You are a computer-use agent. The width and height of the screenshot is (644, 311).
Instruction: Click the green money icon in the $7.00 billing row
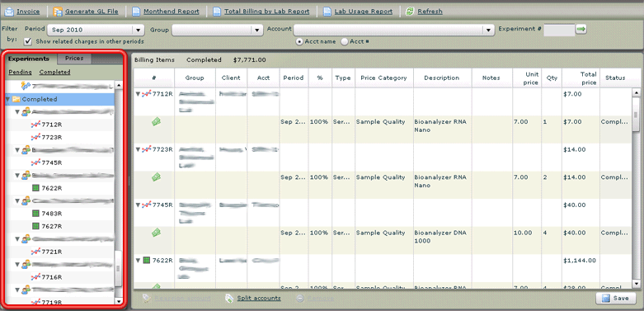coord(156,121)
